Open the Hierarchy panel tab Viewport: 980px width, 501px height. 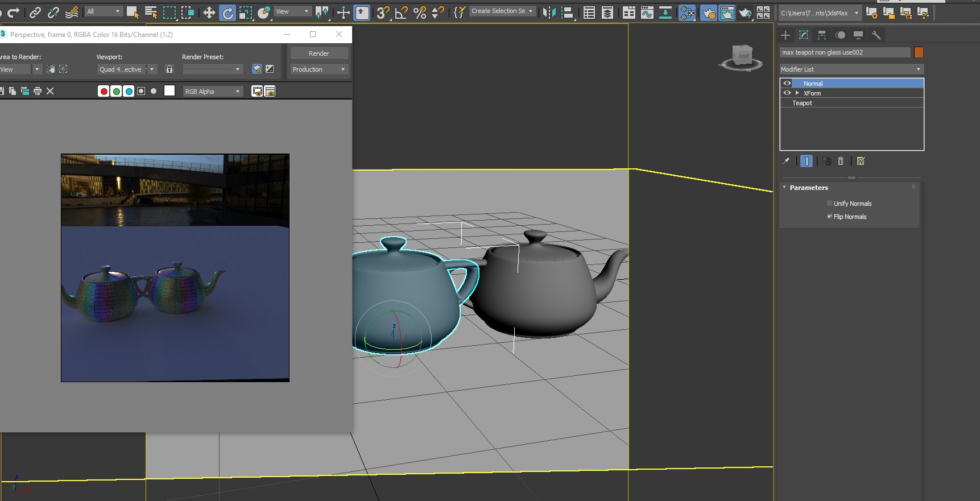tap(822, 35)
